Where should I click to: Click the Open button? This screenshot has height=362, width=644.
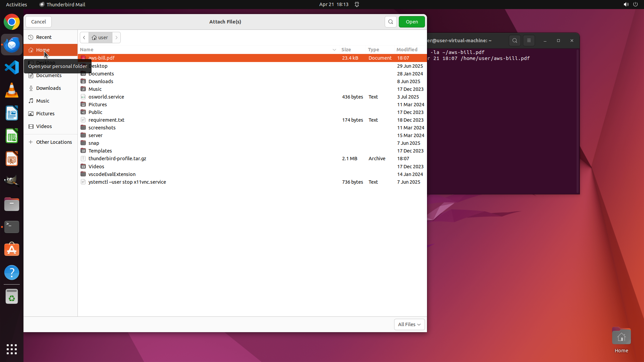[412, 22]
